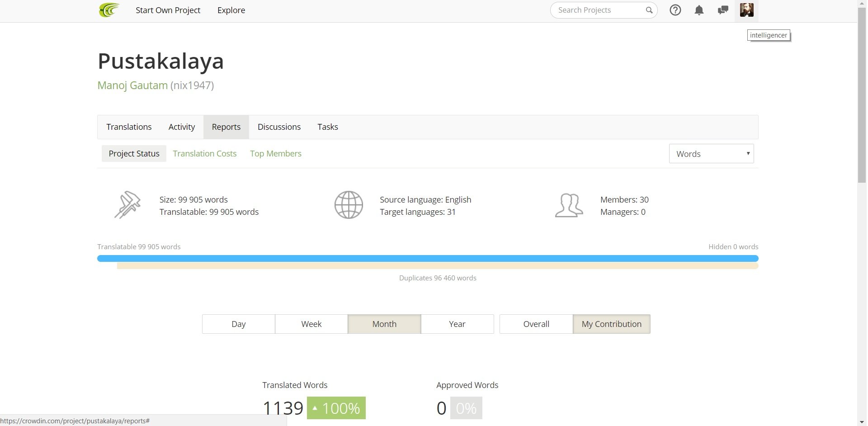Switch to the Activity tab
The height and width of the screenshot is (426, 868).
[x=182, y=127]
